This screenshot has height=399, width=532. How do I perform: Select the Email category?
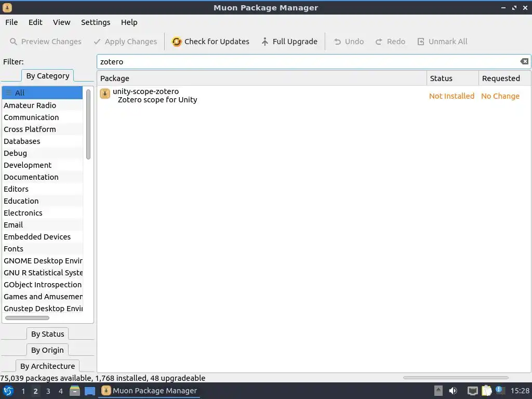point(43,224)
